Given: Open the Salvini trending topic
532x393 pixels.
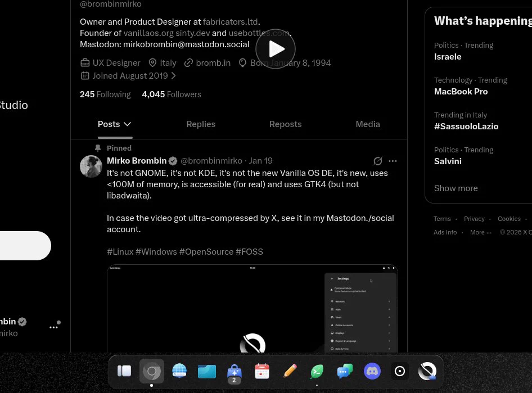Looking at the screenshot, I should tap(448, 161).
